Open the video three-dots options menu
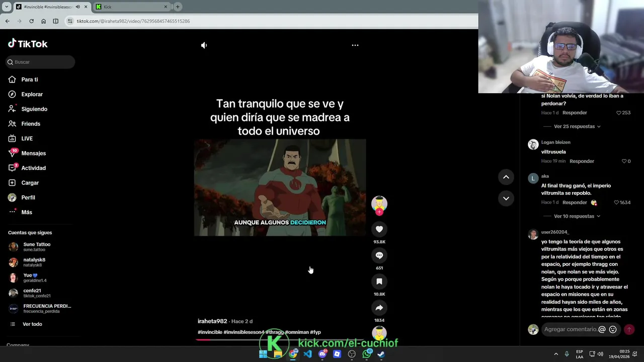 pos(355,45)
